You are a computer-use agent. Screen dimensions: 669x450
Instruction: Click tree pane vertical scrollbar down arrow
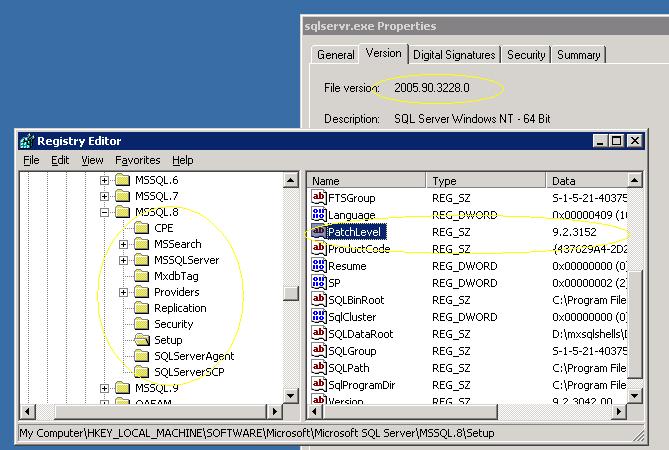291,396
